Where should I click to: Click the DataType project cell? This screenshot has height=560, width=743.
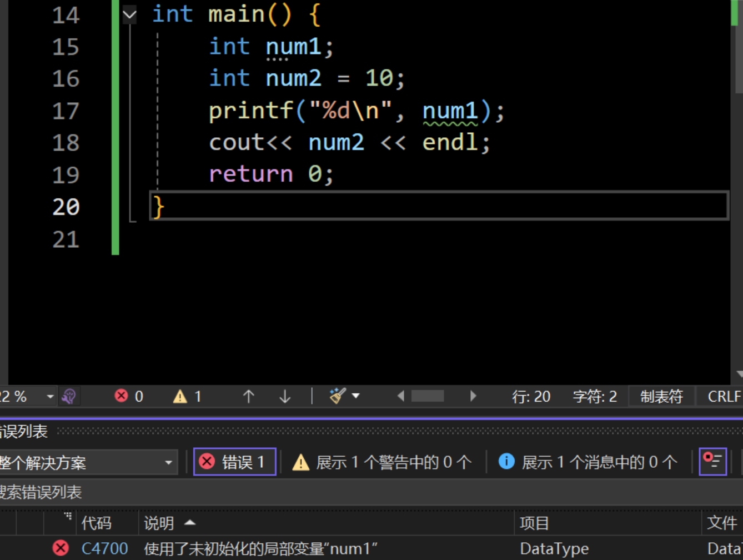(554, 549)
